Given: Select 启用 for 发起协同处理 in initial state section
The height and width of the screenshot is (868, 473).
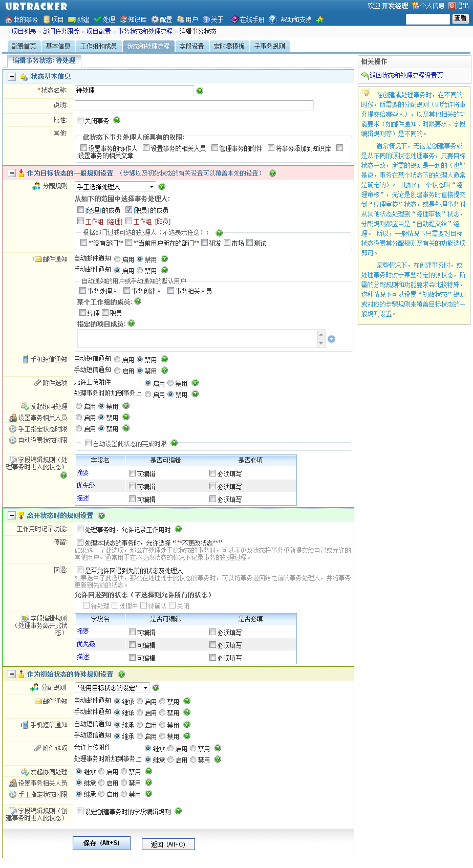Looking at the screenshot, I should pyautogui.click(x=101, y=771).
